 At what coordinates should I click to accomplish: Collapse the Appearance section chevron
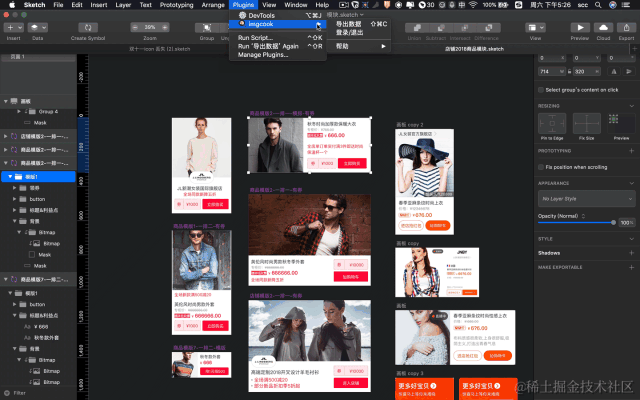coord(631,183)
